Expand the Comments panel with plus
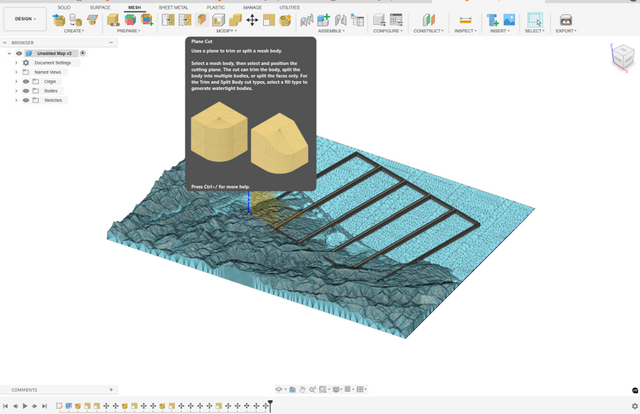The height and width of the screenshot is (414, 640). [110, 389]
